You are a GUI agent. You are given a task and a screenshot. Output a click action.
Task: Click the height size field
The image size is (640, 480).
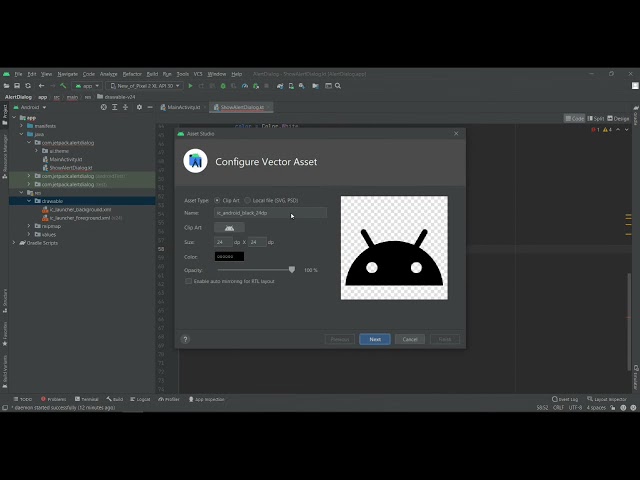(x=257, y=242)
